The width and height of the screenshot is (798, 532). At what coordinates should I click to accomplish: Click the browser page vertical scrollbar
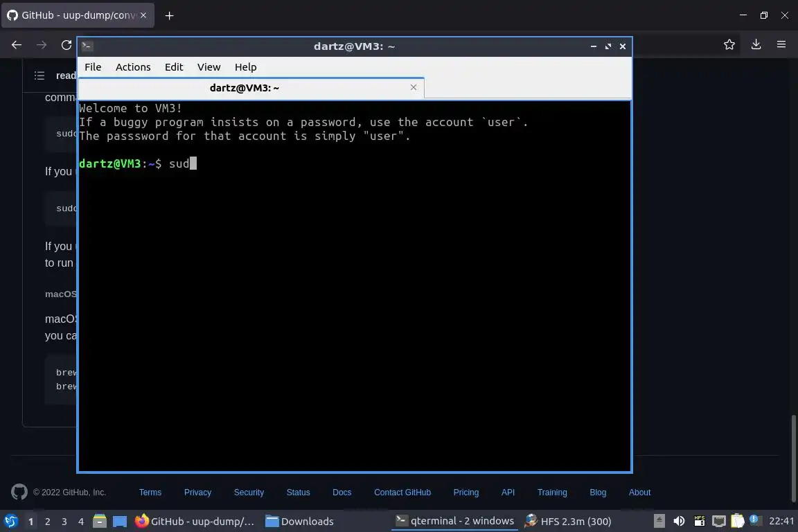click(x=793, y=458)
